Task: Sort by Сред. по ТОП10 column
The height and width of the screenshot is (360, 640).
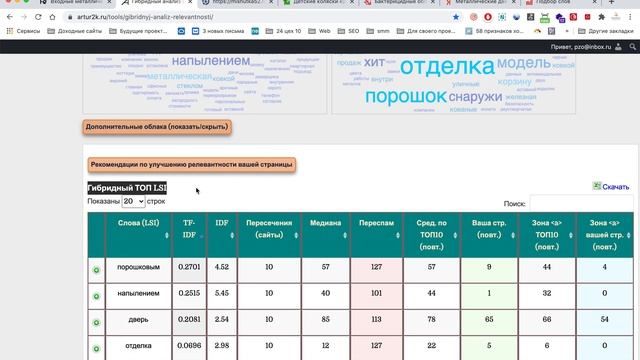Action: pos(431,235)
